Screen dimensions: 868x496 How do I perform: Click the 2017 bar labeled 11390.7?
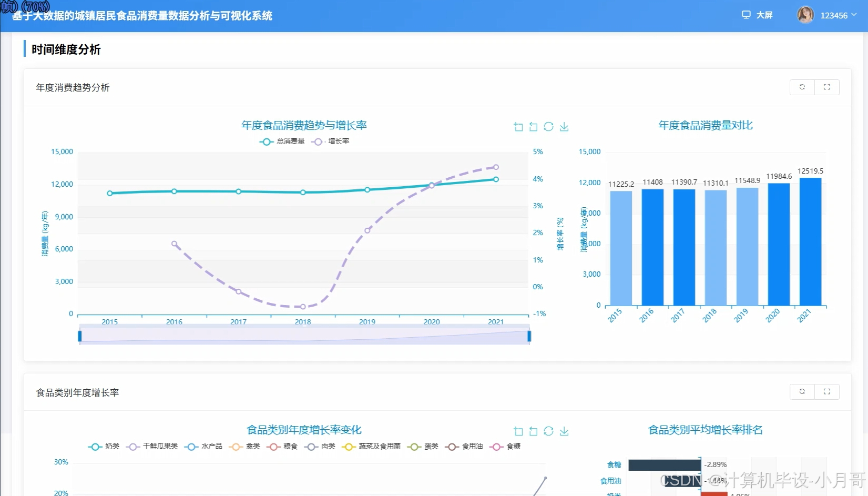point(684,247)
